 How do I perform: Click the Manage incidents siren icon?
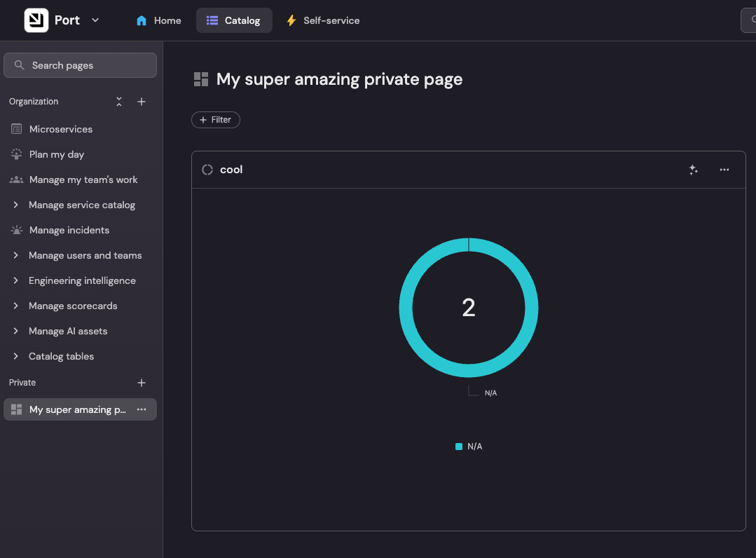pyautogui.click(x=16, y=230)
